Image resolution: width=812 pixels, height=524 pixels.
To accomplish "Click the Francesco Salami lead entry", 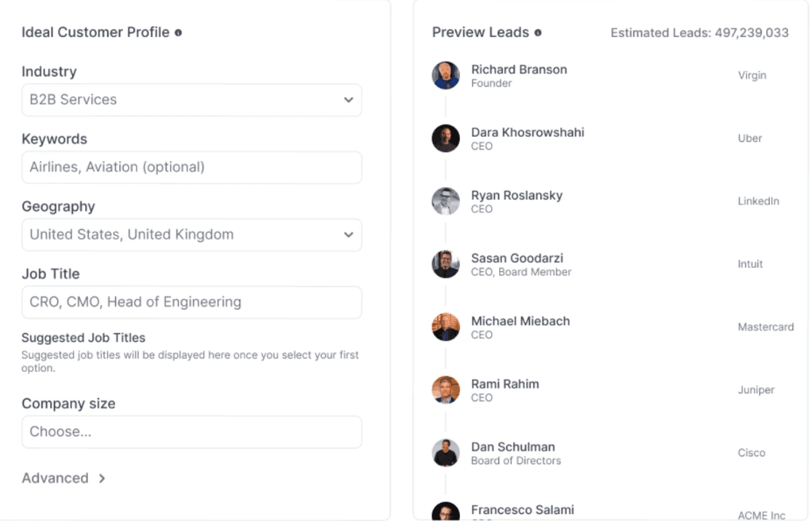I will tap(522, 510).
